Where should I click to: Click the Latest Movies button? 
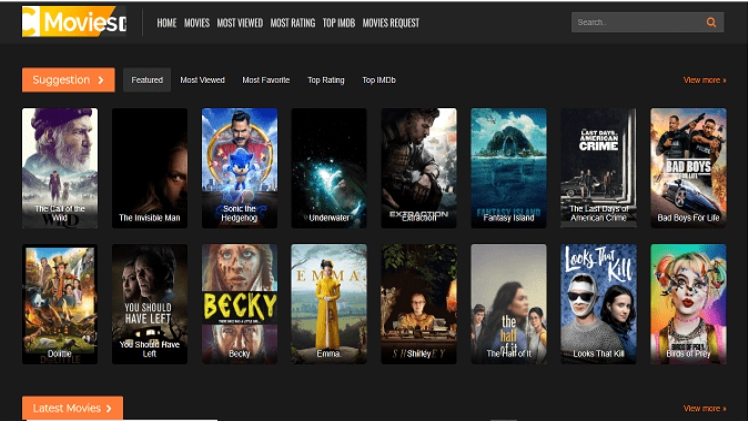click(x=73, y=408)
